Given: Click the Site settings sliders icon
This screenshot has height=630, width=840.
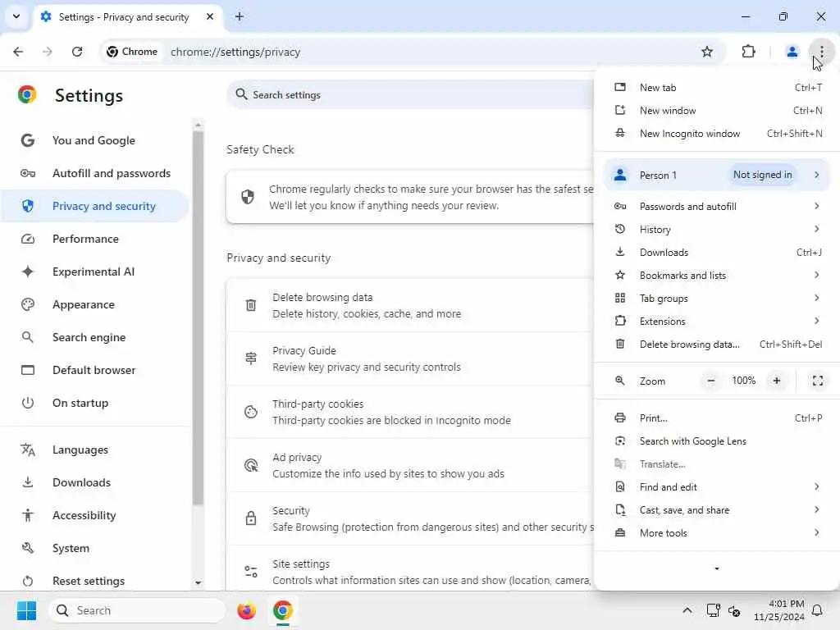Looking at the screenshot, I should point(251,572).
